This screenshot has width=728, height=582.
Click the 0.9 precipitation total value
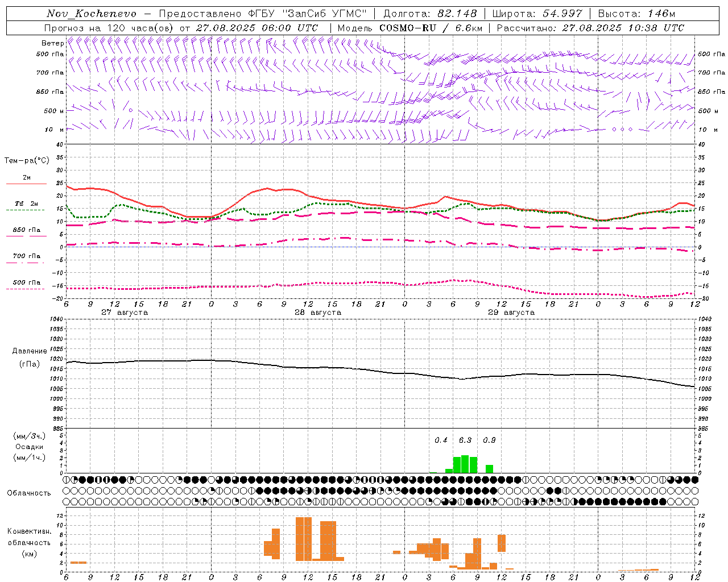(x=489, y=440)
